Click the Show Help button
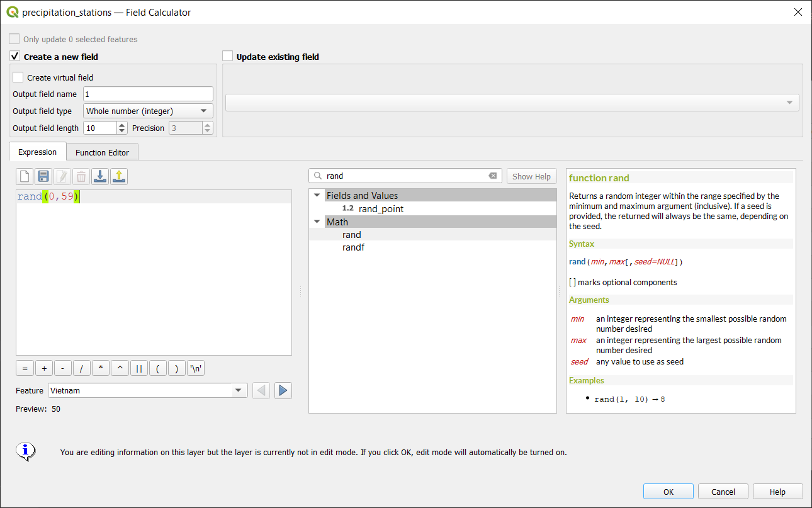The height and width of the screenshot is (508, 812). pyautogui.click(x=531, y=176)
